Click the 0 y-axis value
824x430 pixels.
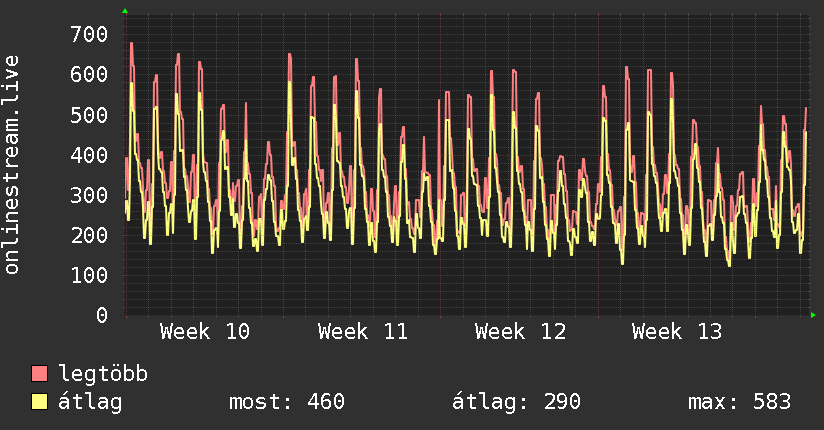click(x=102, y=315)
